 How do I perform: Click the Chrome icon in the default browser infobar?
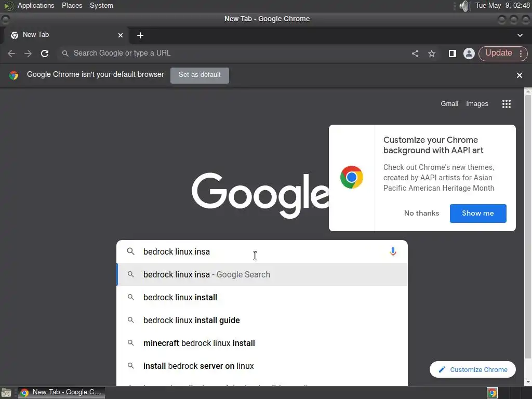pyautogui.click(x=14, y=75)
